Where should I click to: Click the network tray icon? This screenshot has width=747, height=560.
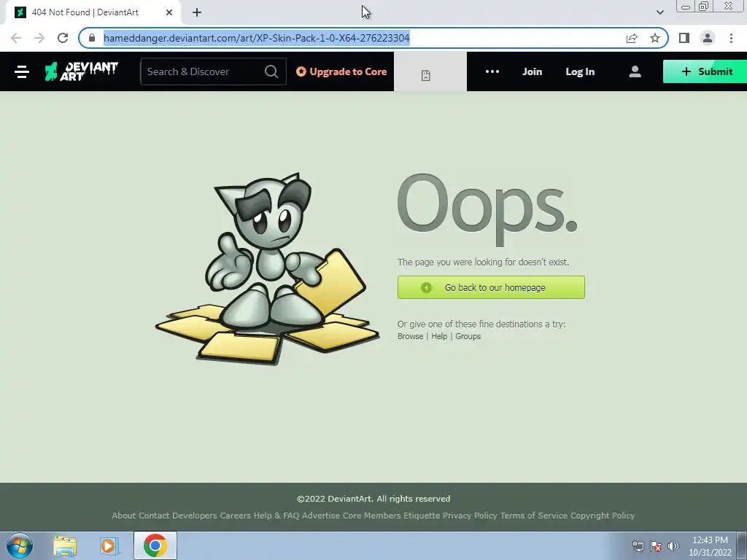(x=638, y=546)
